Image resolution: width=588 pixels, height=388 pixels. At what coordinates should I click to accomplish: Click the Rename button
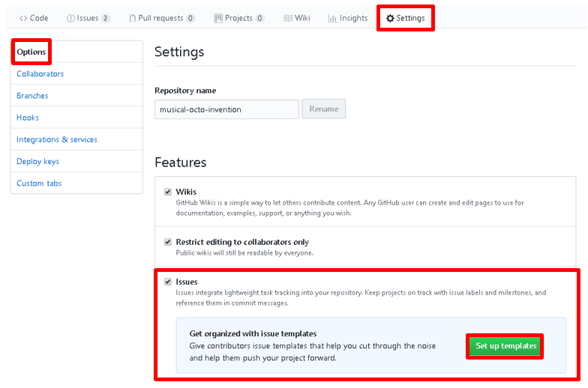(324, 109)
